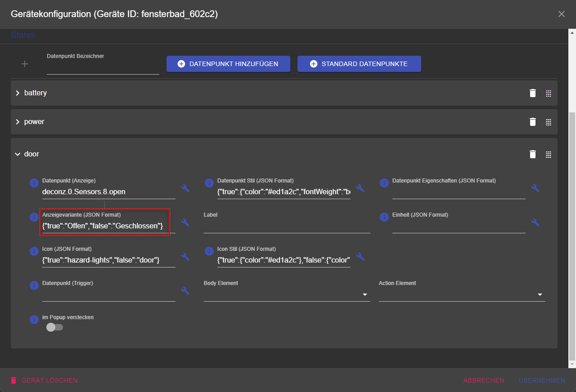
Task: Focus the Datenpunkt Bezeichner input
Action: tap(103, 67)
